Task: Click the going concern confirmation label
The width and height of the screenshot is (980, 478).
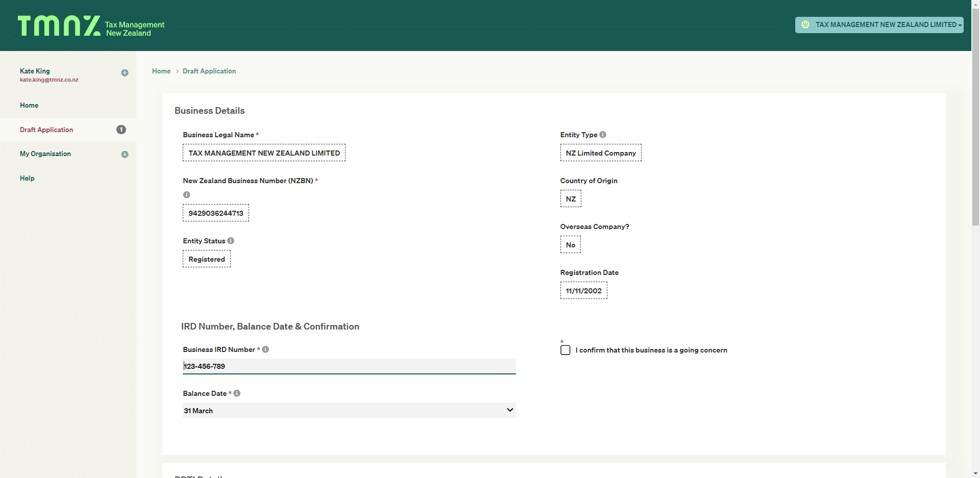Action: tap(651, 350)
